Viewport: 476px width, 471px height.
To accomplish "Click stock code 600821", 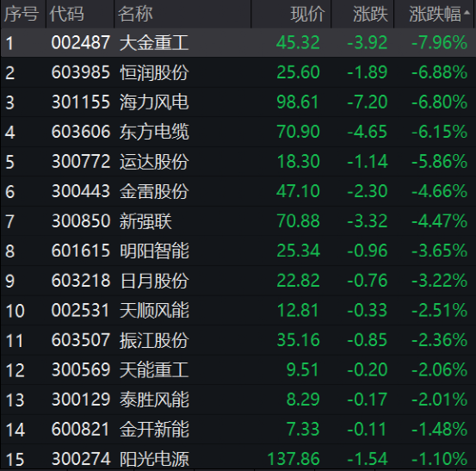I will [x=80, y=430].
